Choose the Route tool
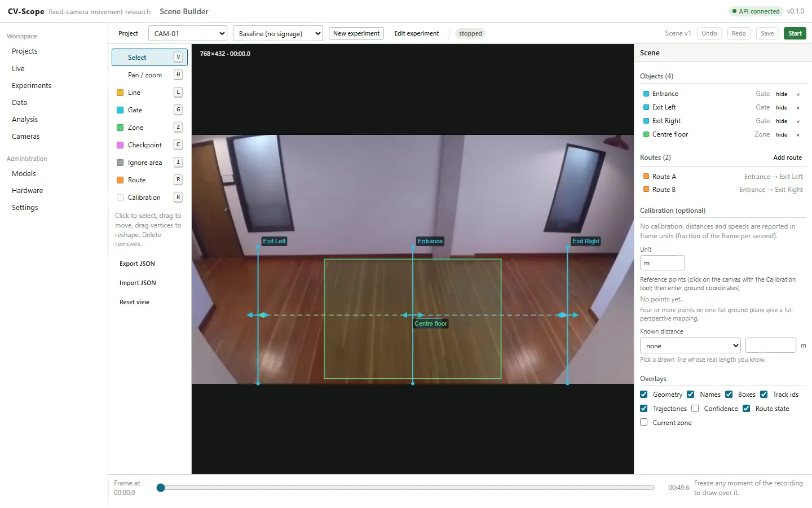Viewport: 812px width, 508px height. click(x=149, y=180)
